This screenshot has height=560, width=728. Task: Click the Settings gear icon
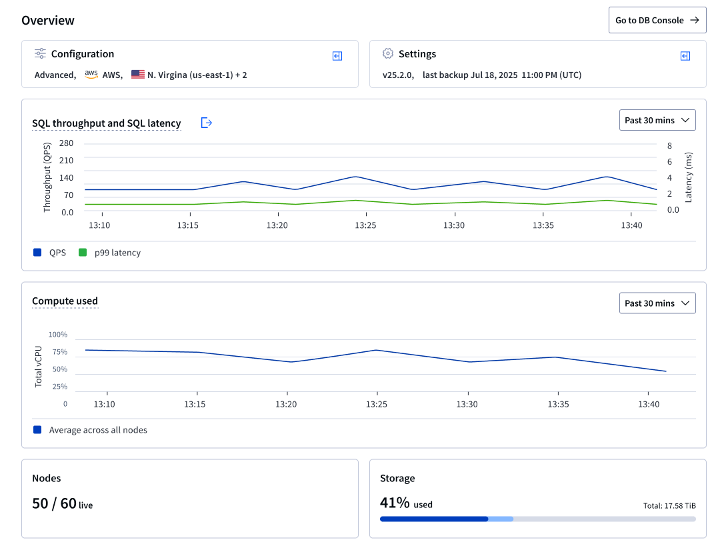click(x=388, y=53)
